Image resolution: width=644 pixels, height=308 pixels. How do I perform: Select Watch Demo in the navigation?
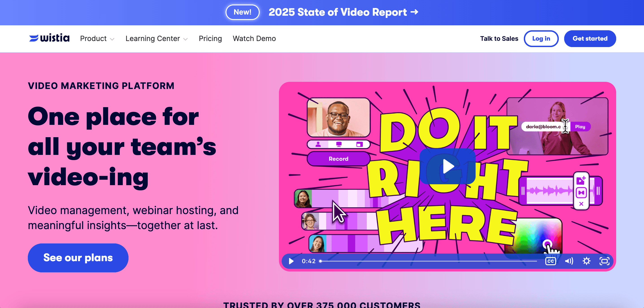254,39
